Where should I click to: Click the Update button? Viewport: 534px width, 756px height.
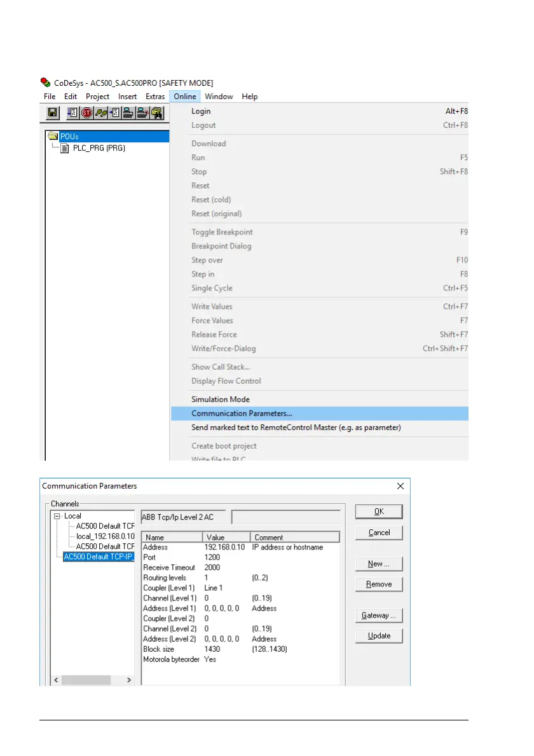point(379,636)
